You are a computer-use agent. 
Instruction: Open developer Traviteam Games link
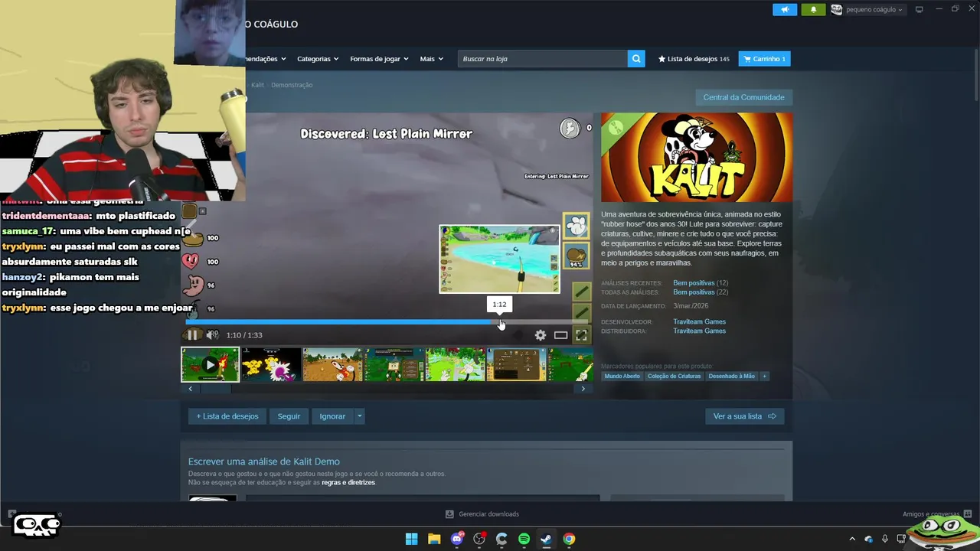(699, 321)
